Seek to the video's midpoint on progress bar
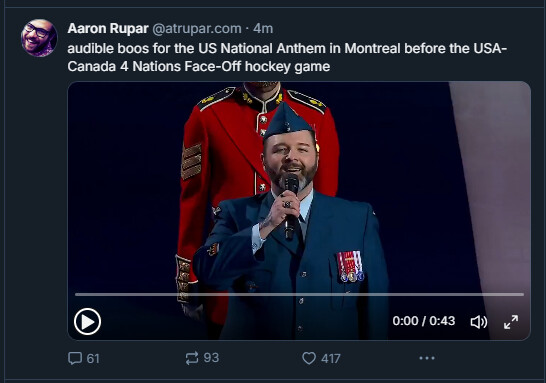 (299, 295)
